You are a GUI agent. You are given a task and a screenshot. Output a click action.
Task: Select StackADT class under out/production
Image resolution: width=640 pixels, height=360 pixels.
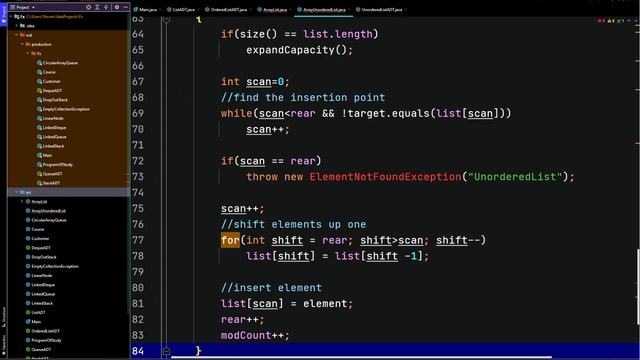point(51,183)
